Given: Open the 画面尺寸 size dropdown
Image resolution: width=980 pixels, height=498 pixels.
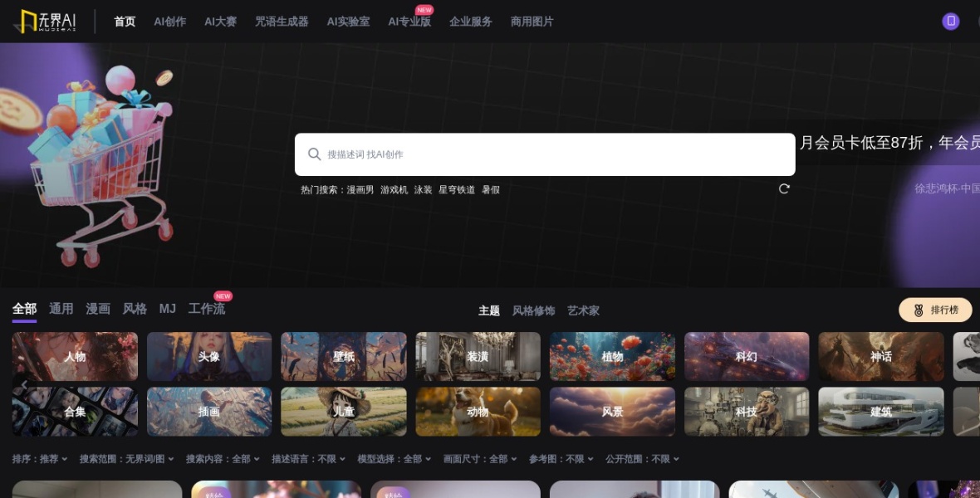Looking at the screenshot, I should (478, 457).
